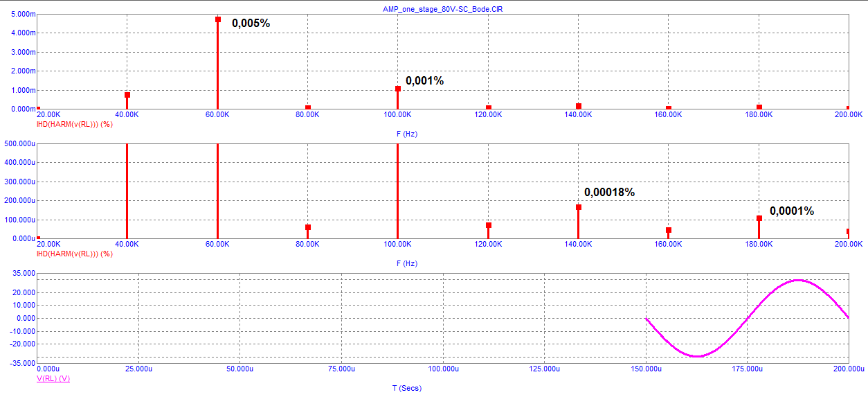Click the 5.000m y-axis value
868x397 pixels.
[x=24, y=14]
